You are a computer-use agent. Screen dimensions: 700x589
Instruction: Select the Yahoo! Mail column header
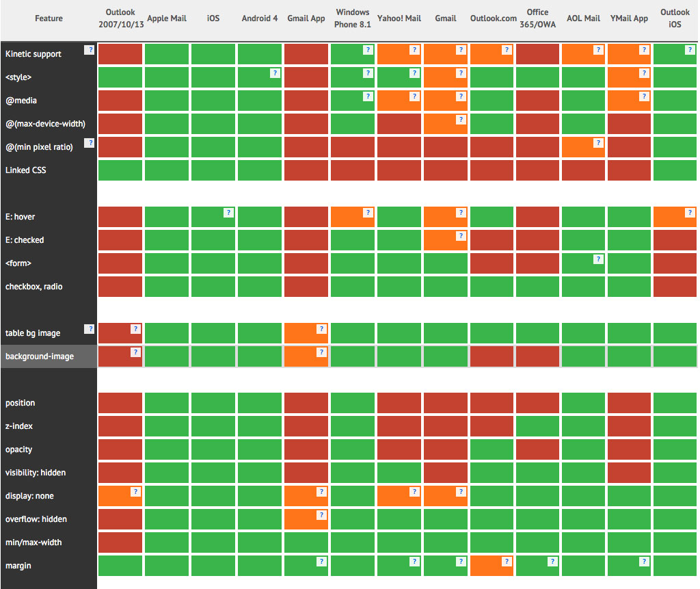[x=399, y=18]
